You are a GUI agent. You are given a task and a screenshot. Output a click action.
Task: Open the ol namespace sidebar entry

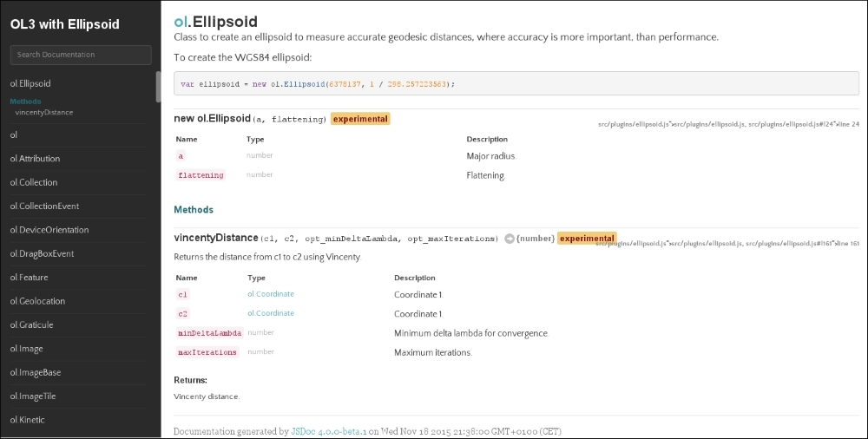[x=14, y=135]
